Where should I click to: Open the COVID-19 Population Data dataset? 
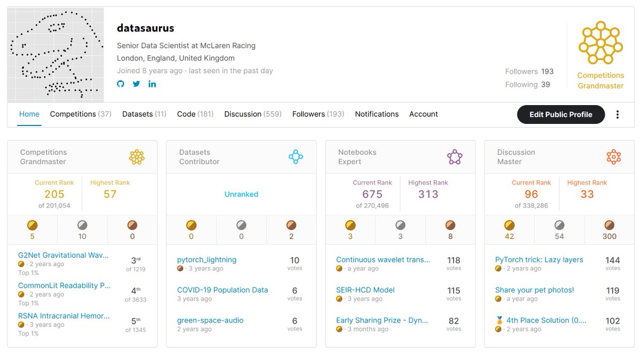pos(222,290)
